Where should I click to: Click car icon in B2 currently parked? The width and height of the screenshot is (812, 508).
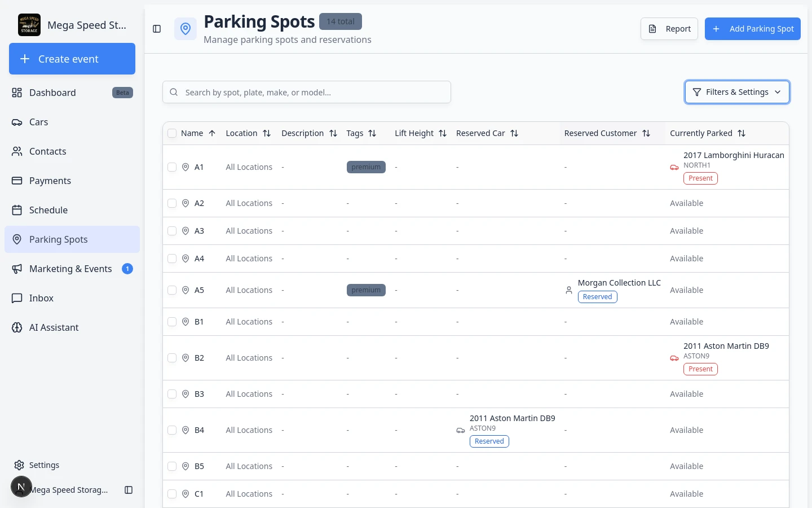pos(674,358)
